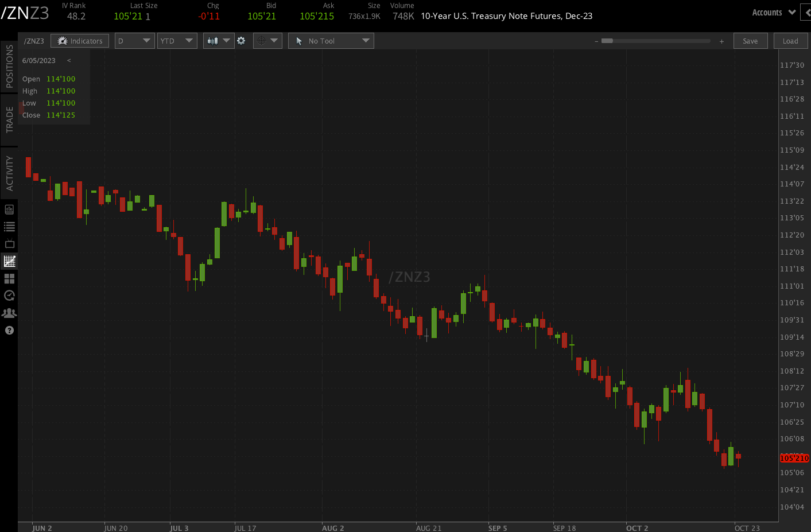The image size is (811, 532).
Task: Click the Last price 105'21
Action: (x=128, y=16)
